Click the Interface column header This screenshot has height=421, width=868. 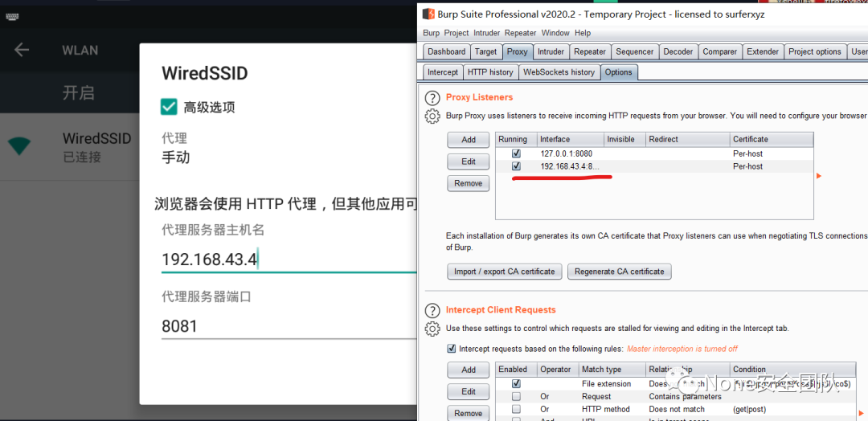pyautogui.click(x=571, y=139)
